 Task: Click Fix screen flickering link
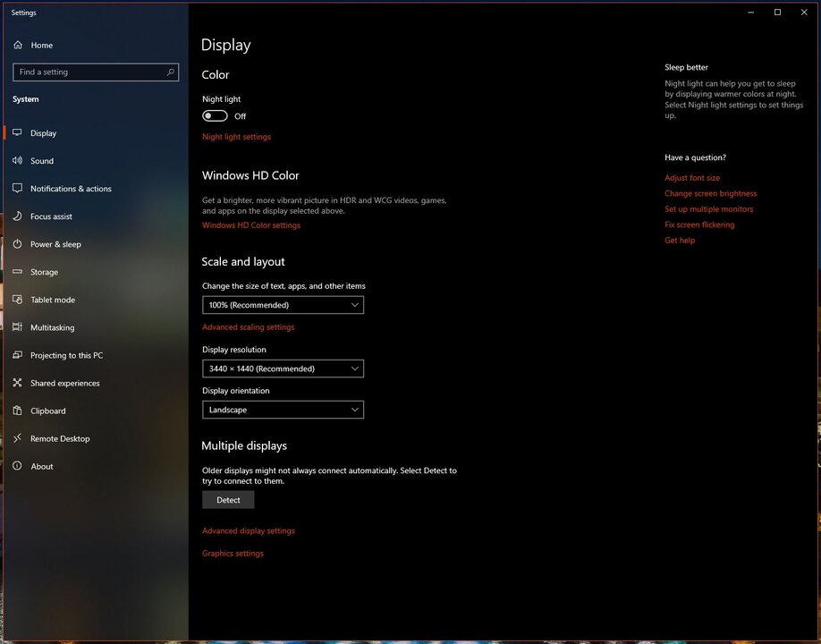[699, 225]
